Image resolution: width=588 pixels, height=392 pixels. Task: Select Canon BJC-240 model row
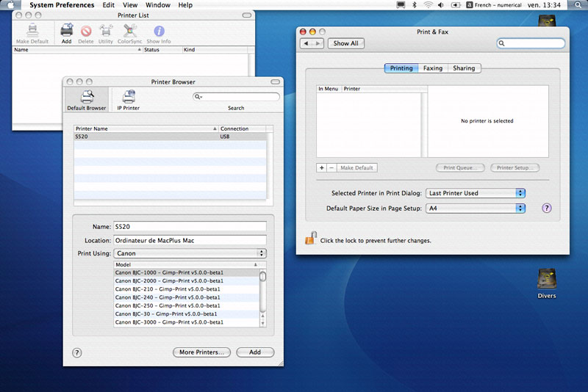coord(187,297)
